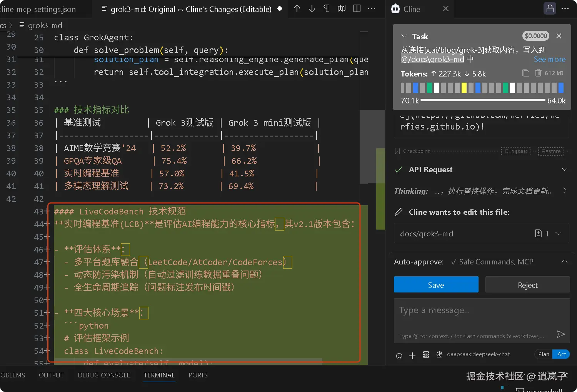Click 技术指标对比 heading on line 35

[92, 110]
